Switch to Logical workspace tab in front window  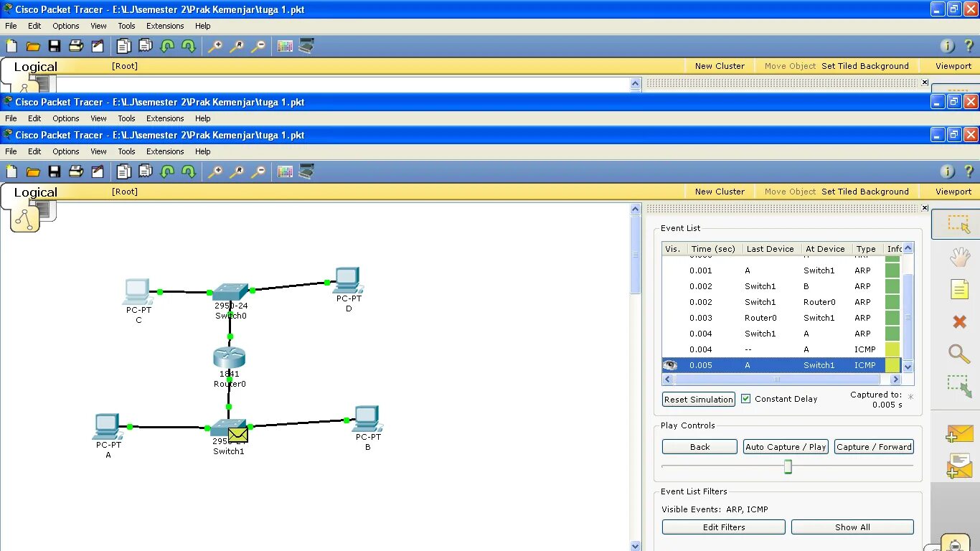click(35, 192)
